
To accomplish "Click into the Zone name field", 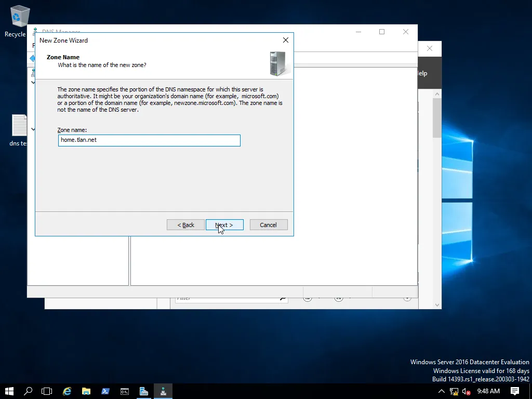I will [149, 140].
